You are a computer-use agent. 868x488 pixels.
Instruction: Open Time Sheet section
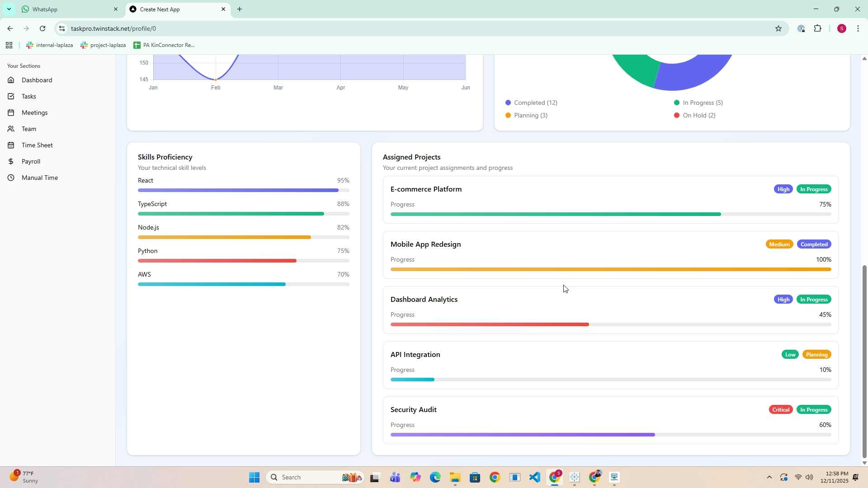(37, 145)
